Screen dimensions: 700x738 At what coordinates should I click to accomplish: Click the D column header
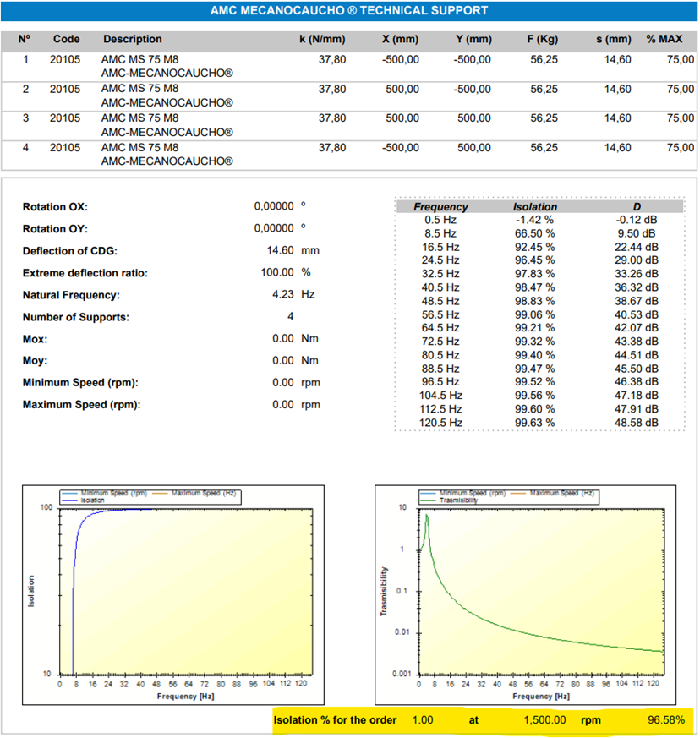coord(637,207)
